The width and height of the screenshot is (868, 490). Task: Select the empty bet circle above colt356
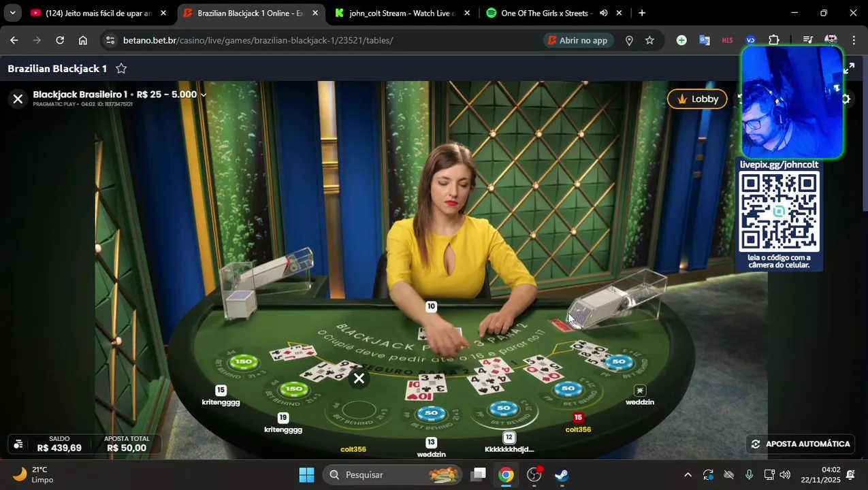click(x=359, y=410)
